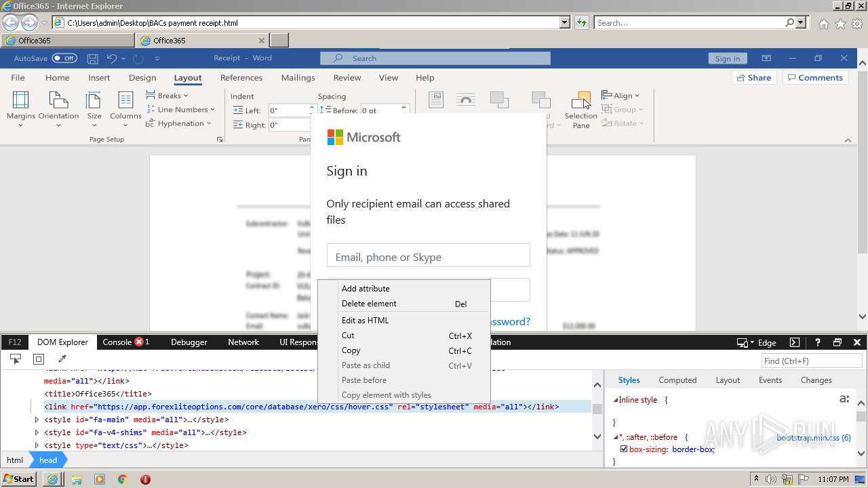Click the Windows Start button
Screen dimensions: 868x488
click(19, 479)
